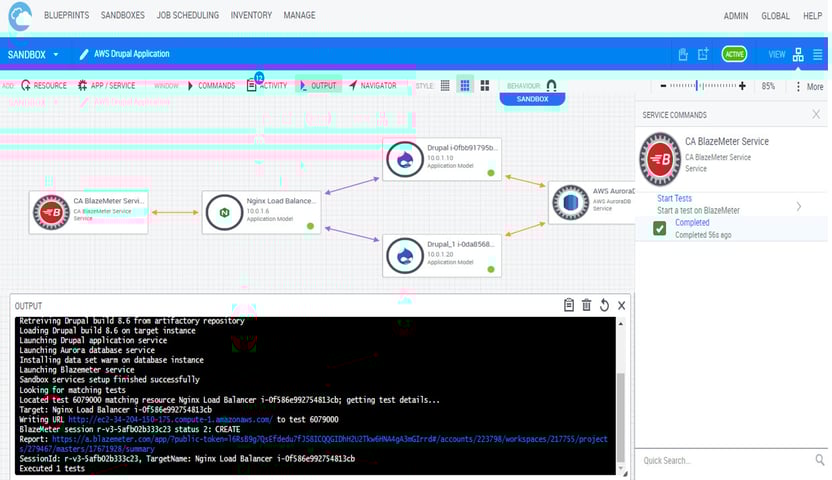Open the Sandboxes menu
832x480 pixels.
pyautogui.click(x=123, y=15)
